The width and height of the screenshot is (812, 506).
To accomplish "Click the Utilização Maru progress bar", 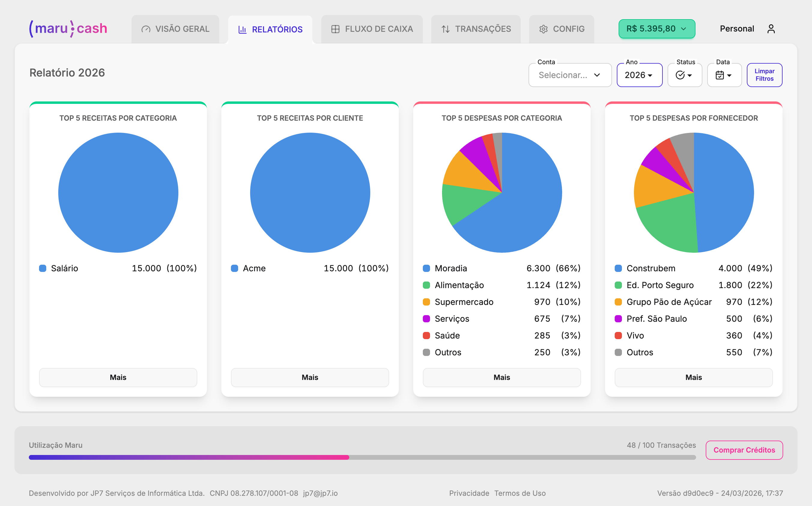I will [362, 457].
